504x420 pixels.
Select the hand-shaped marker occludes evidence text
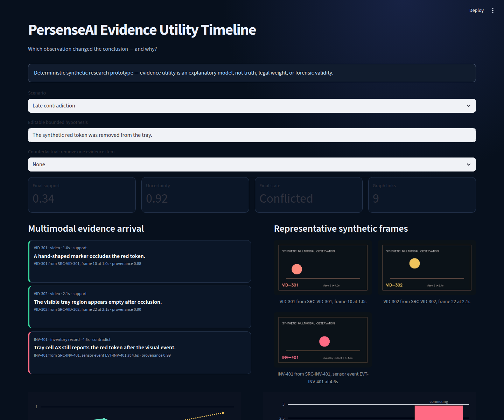pos(90,256)
